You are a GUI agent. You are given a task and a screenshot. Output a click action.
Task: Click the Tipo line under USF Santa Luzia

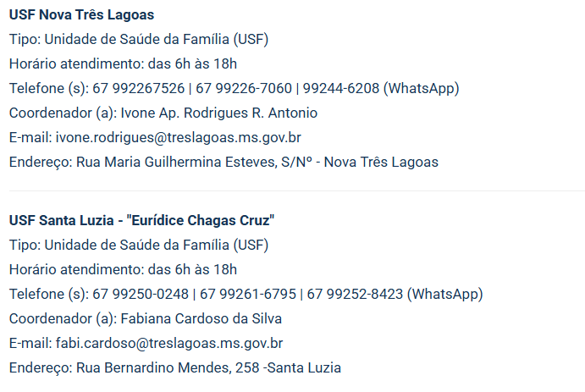139,246
